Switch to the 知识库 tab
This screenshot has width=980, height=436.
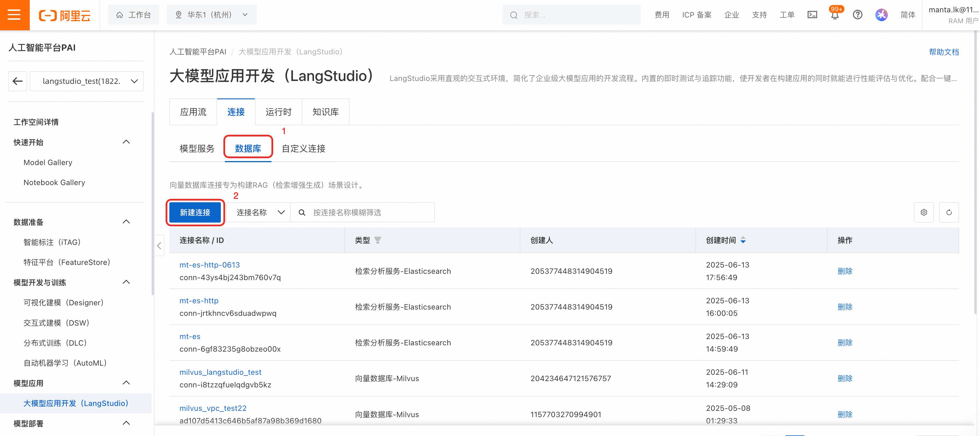click(325, 112)
